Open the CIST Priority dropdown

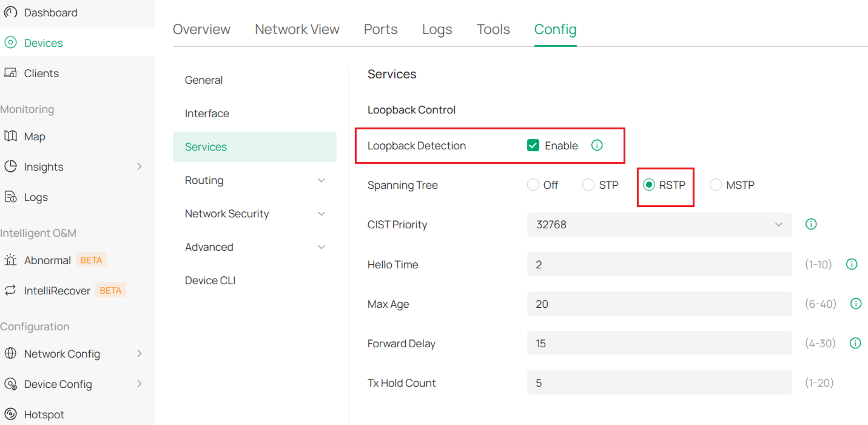659,225
